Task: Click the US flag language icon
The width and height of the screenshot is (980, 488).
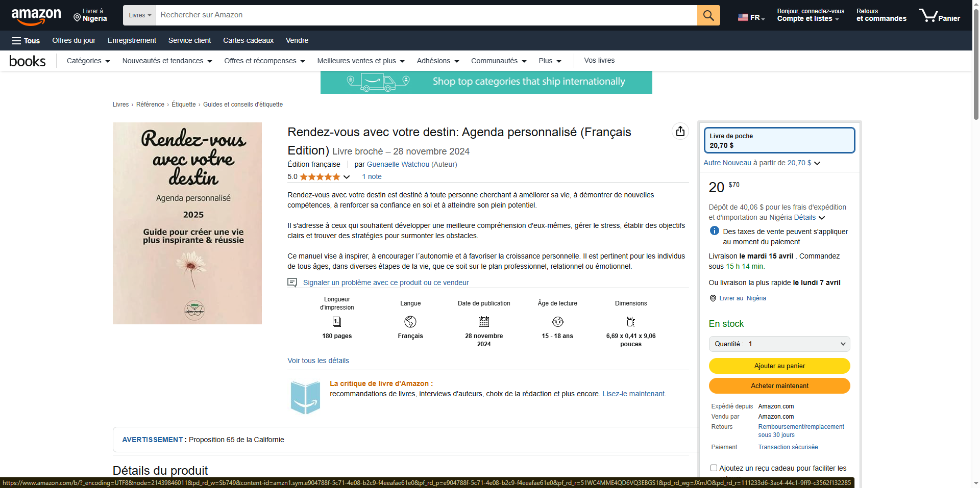Action: tap(743, 17)
